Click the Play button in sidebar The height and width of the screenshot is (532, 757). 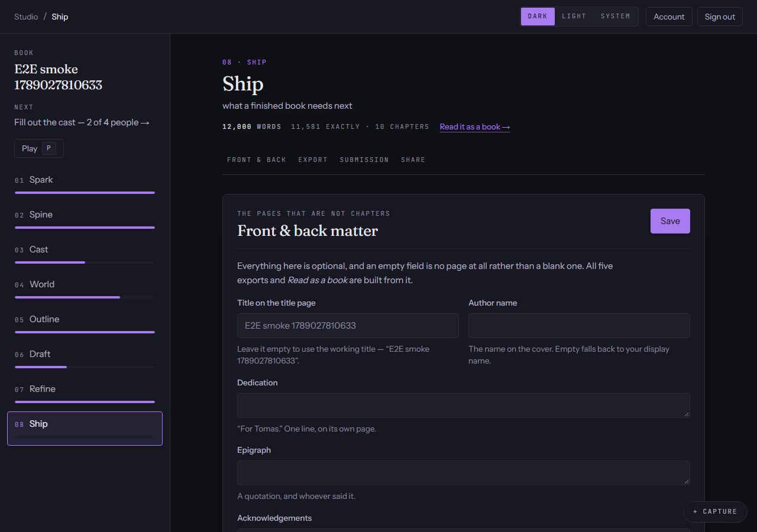39,148
